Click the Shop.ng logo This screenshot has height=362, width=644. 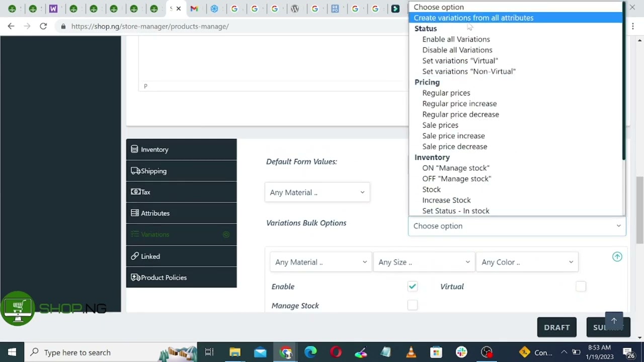(x=54, y=308)
